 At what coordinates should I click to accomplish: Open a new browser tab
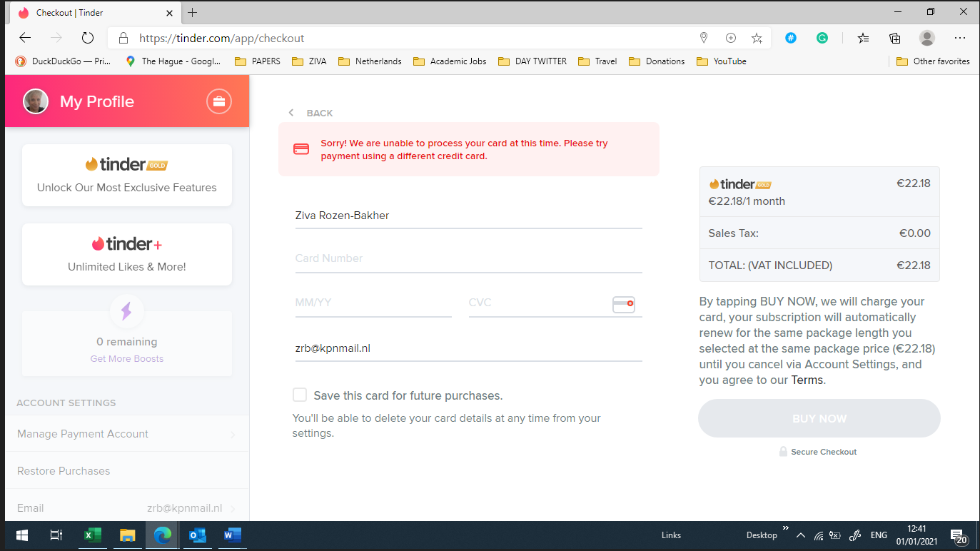tap(193, 12)
